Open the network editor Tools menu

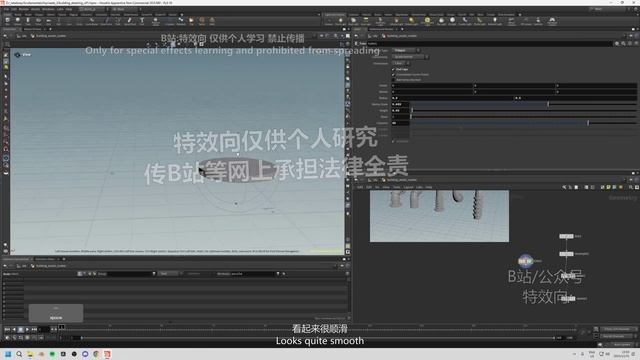click(x=397, y=187)
